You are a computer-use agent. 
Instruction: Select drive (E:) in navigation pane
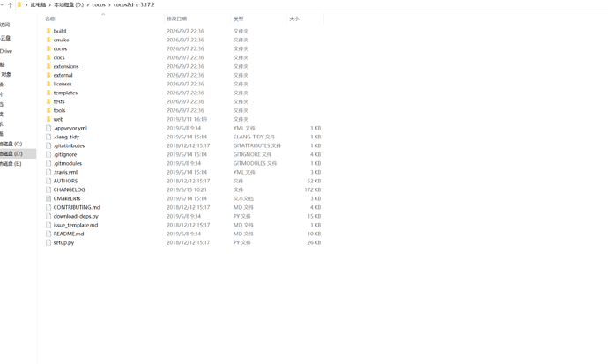coord(11,164)
